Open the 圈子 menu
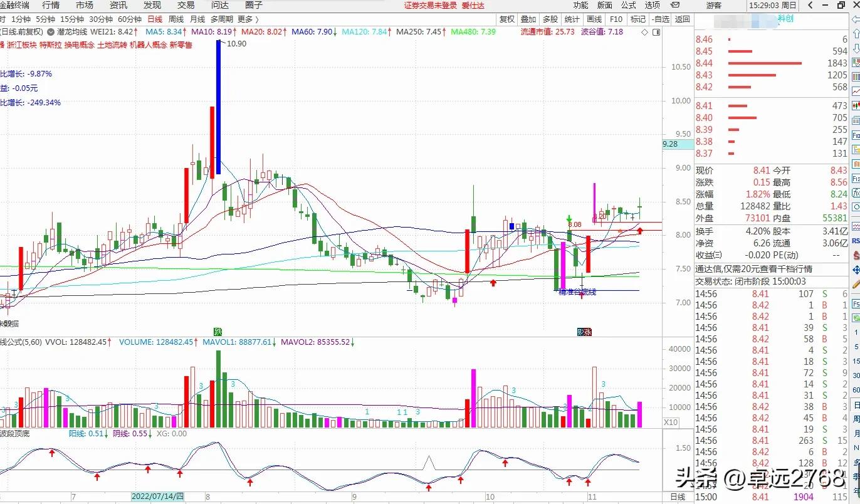860x504 pixels. pos(254,5)
